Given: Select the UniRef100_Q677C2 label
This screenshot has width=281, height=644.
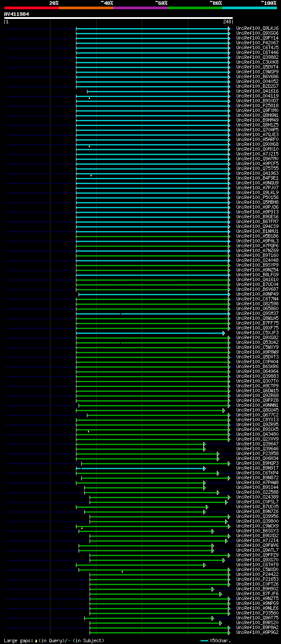Looking at the screenshot, I should pyautogui.click(x=257, y=415).
